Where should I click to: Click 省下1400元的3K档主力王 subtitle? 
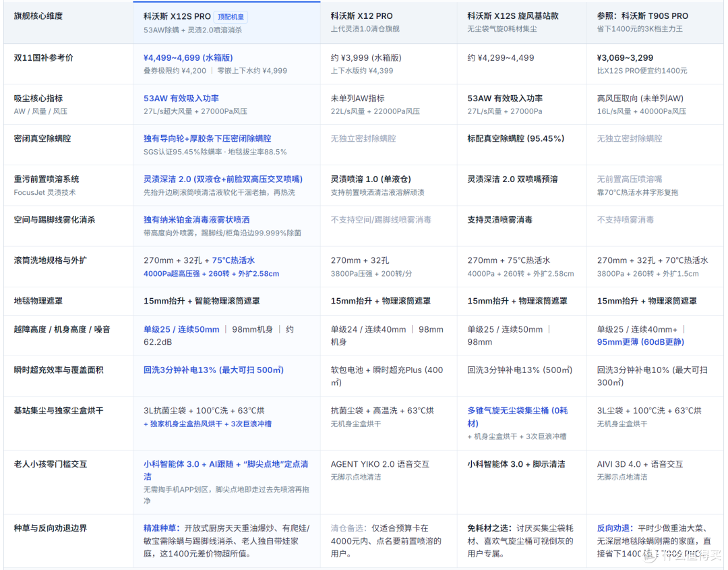tap(640, 29)
